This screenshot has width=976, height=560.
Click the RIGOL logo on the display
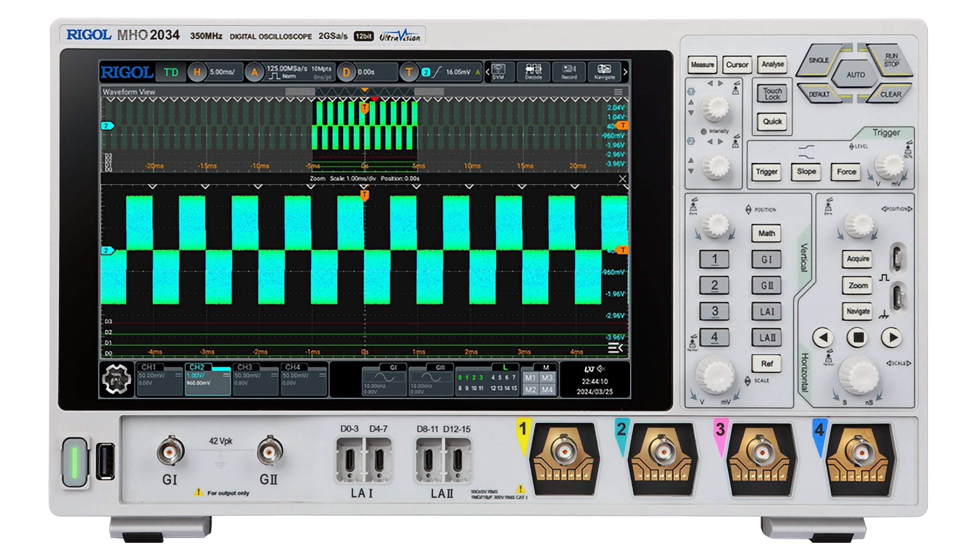click(x=126, y=72)
